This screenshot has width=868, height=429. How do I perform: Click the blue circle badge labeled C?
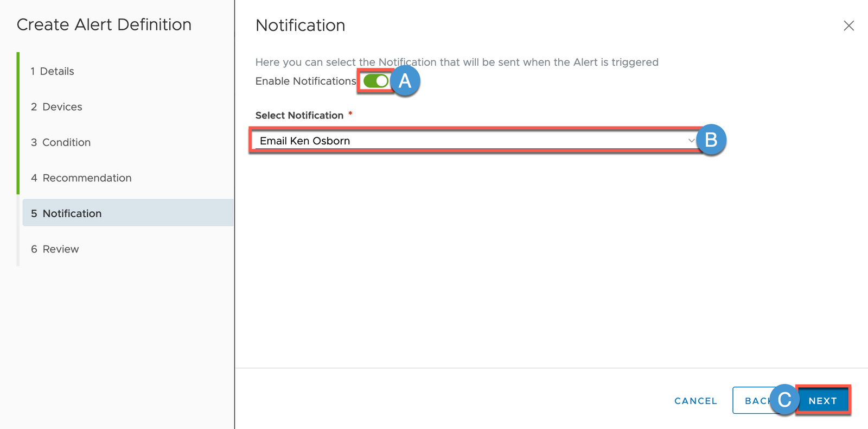pyautogui.click(x=784, y=400)
